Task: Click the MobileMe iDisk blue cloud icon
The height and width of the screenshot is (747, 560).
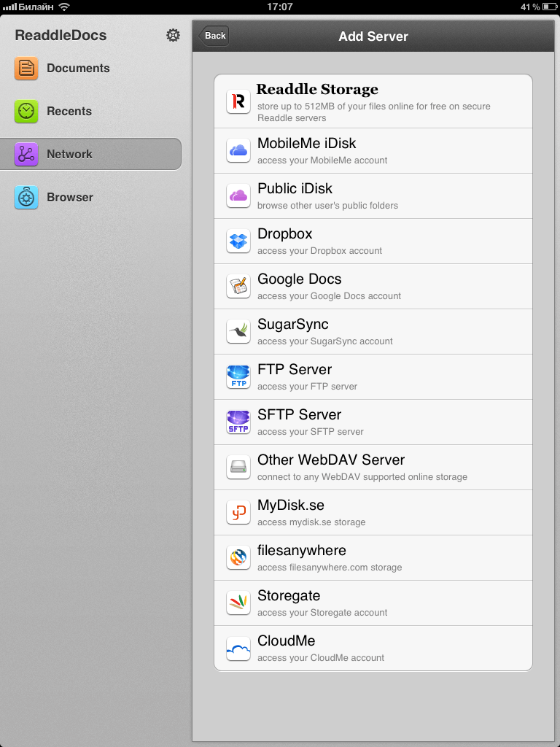Action: point(238,150)
